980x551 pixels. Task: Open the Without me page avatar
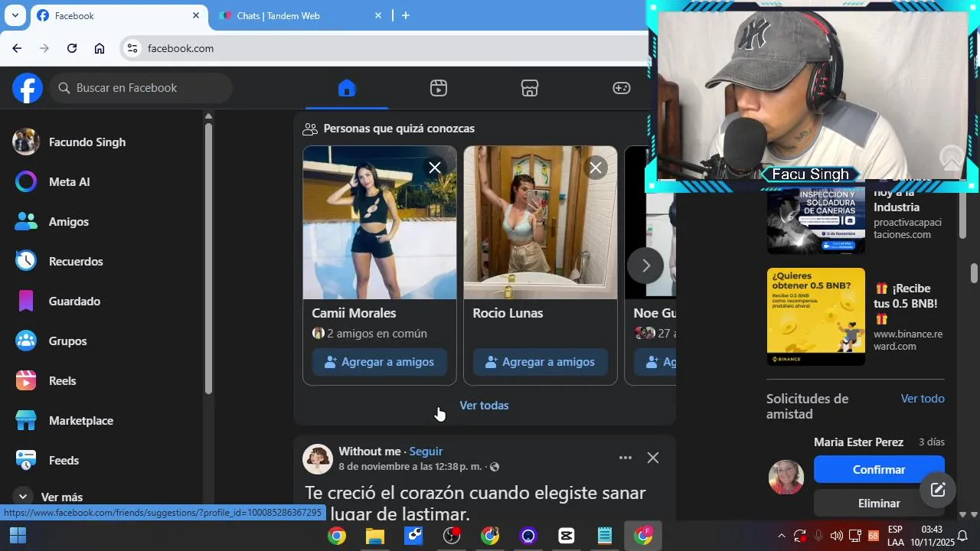click(x=318, y=458)
